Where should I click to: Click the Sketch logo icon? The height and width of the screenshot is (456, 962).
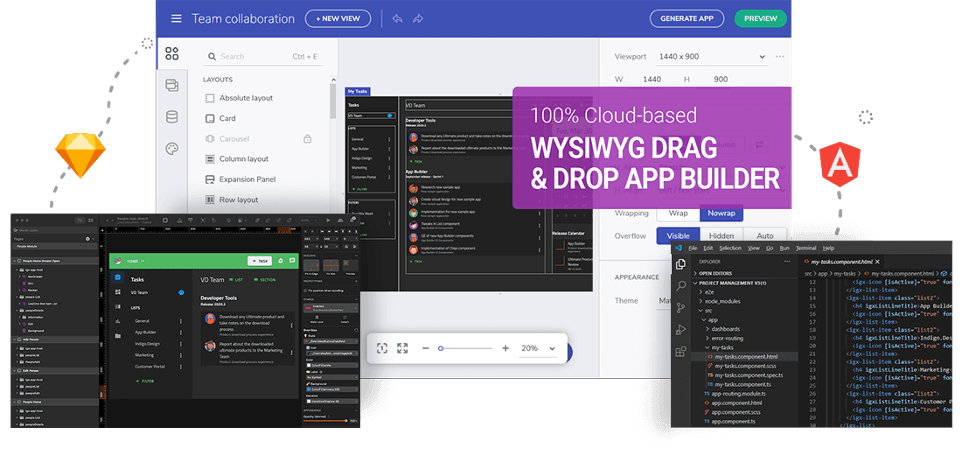point(80,155)
